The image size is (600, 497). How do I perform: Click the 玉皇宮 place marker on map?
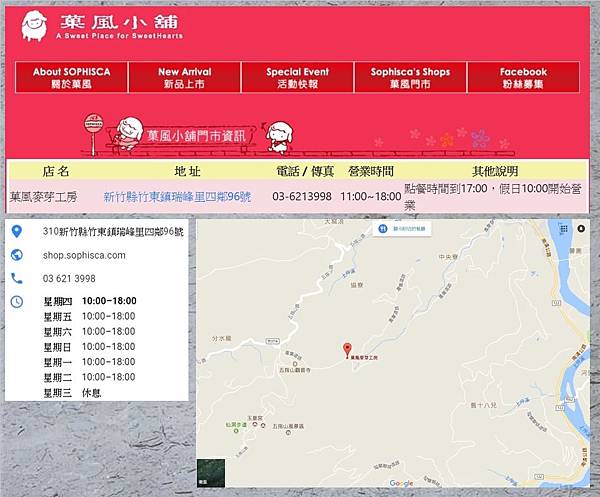tap(255, 424)
